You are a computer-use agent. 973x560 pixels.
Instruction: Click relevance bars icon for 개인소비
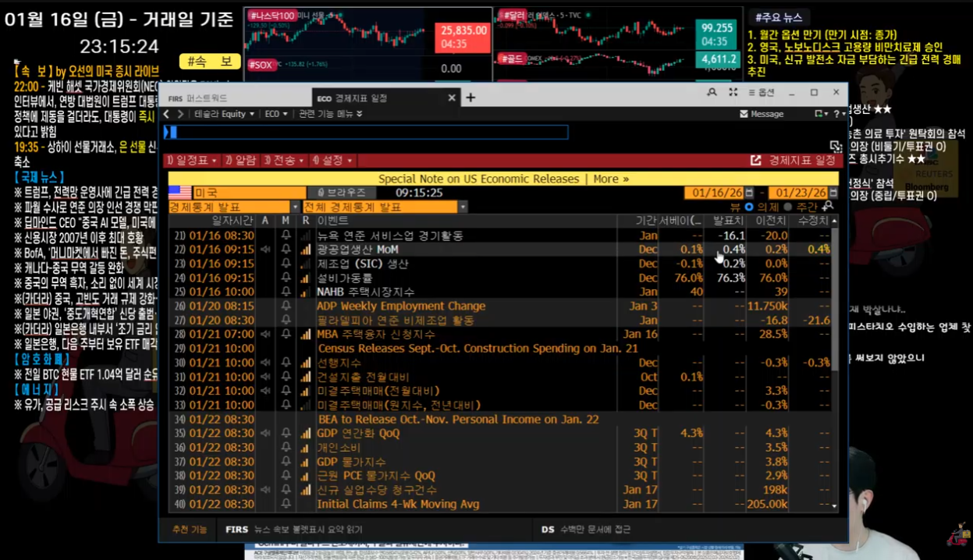(305, 447)
